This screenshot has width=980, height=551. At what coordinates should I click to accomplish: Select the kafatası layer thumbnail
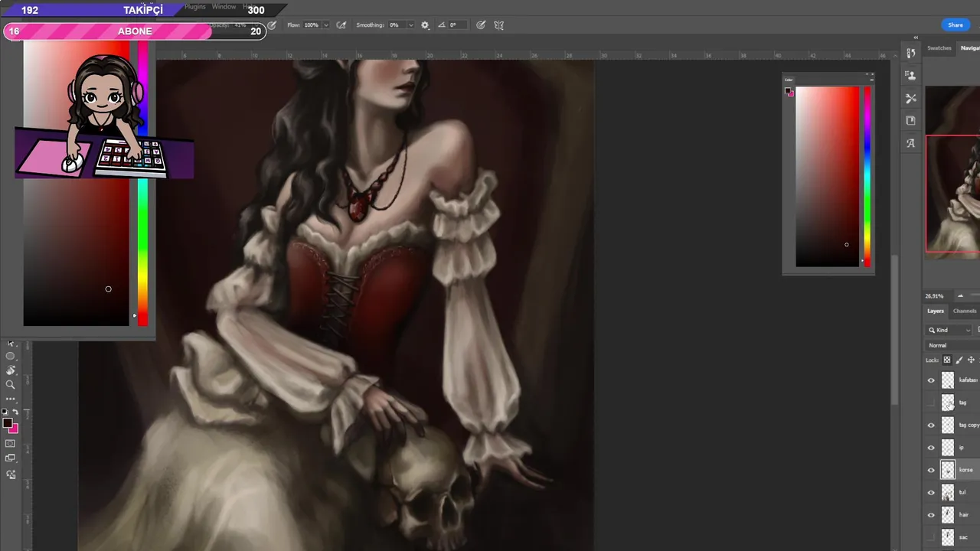pyautogui.click(x=948, y=380)
